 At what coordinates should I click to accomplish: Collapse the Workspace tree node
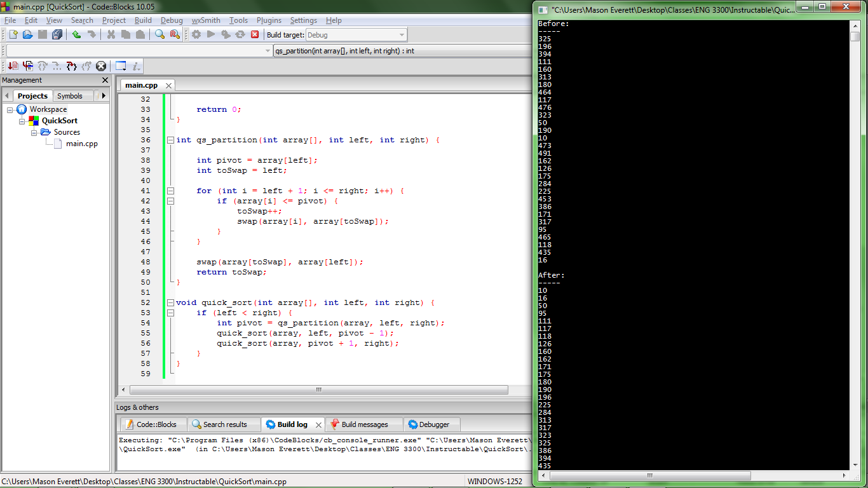pyautogui.click(x=11, y=109)
